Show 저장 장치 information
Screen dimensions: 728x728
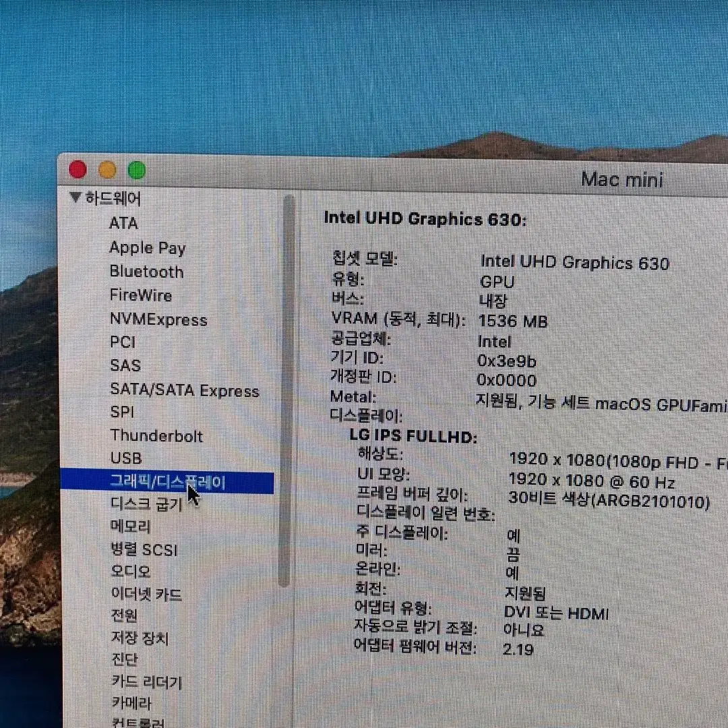pos(140,638)
